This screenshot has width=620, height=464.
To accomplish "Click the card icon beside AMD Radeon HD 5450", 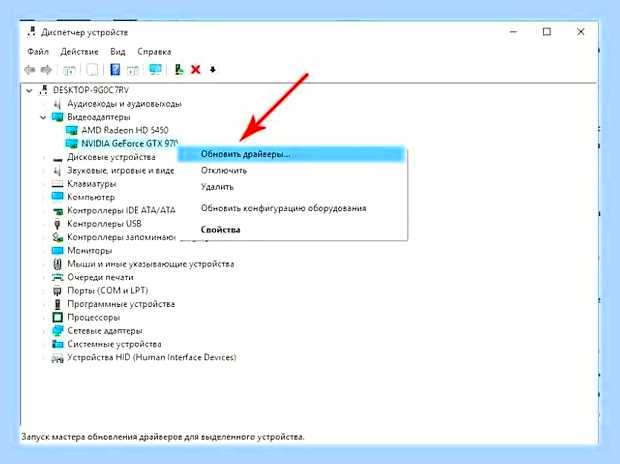I will click(x=72, y=130).
